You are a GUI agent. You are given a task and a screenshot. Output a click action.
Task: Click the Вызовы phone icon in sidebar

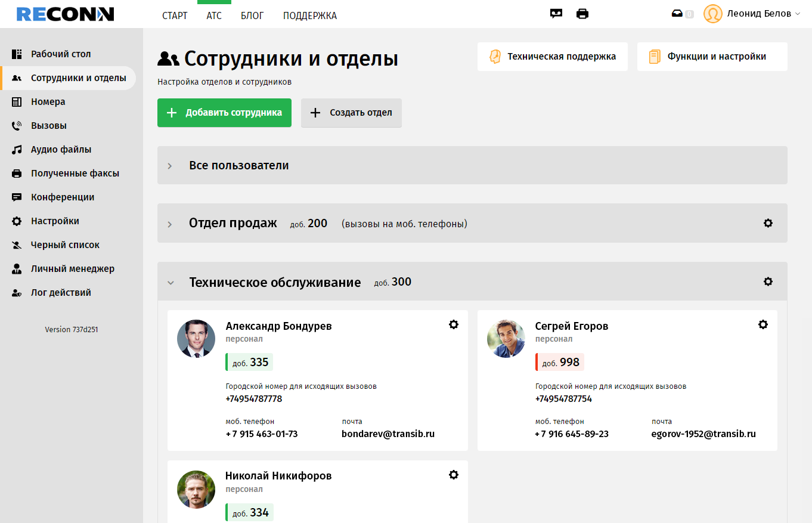[17, 126]
